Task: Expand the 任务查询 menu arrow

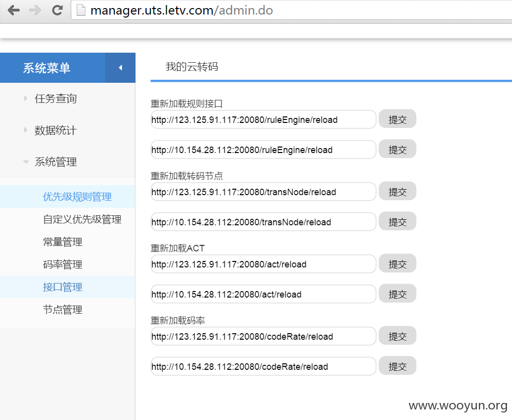Action: click(x=26, y=98)
